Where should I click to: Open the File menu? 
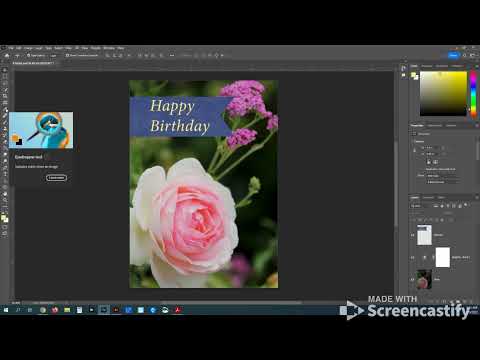pyautogui.click(x=11, y=48)
